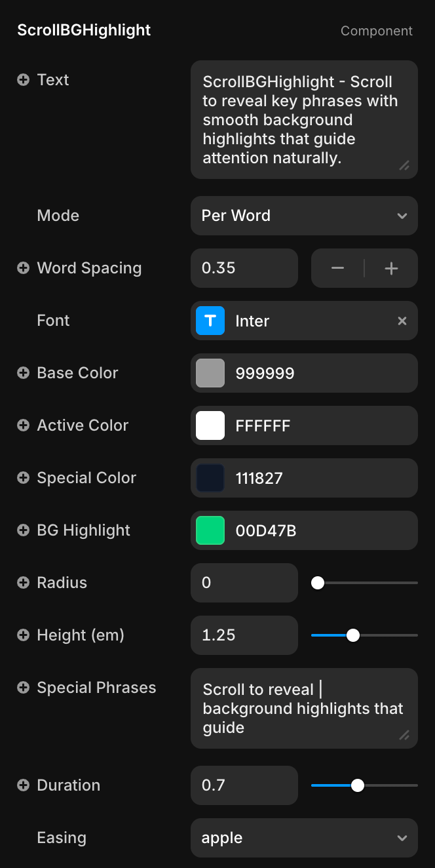Open the Mode dropdown set to Per Word
Image resolution: width=435 pixels, height=868 pixels.
[x=304, y=216]
